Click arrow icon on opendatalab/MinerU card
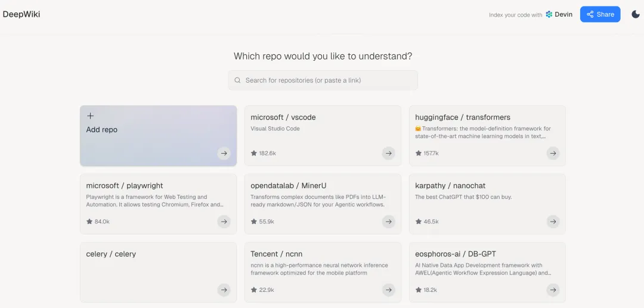The height and width of the screenshot is (308, 644). coord(388,222)
